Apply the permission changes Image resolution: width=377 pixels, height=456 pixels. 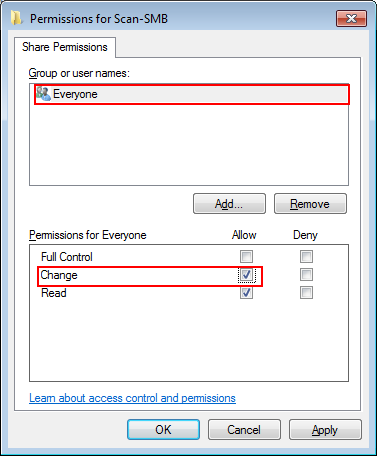tap(325, 430)
